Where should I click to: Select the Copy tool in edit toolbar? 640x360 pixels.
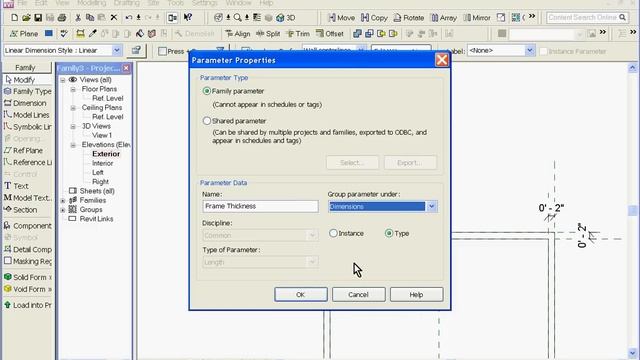point(374,18)
